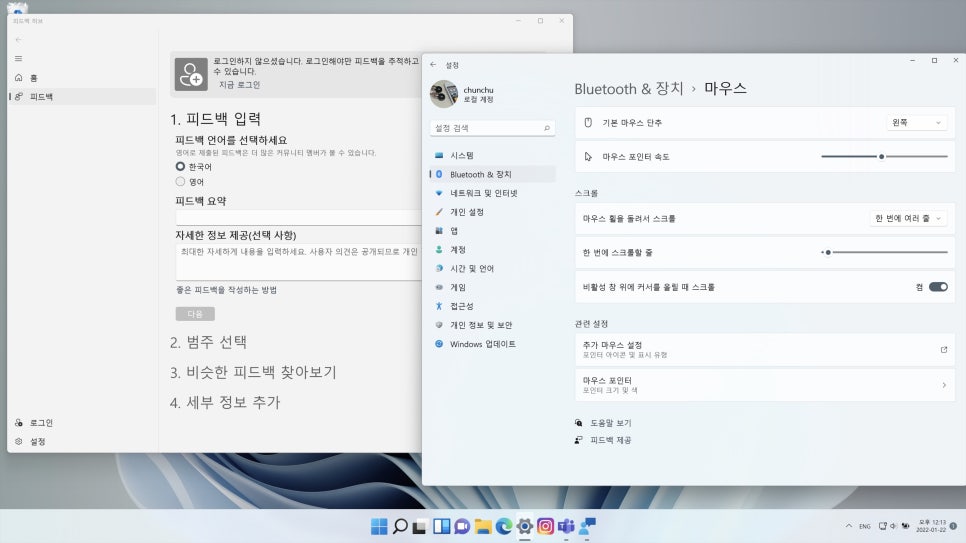Click the hamburger menu icon in Feedback Hub

point(18,59)
